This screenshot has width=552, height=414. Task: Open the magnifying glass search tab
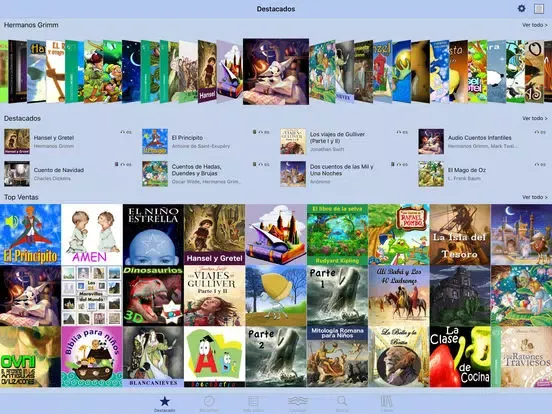point(342,404)
